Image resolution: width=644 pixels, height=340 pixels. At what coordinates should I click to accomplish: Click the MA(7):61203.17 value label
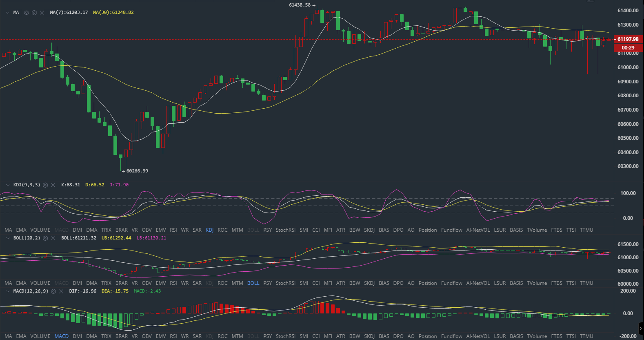coord(69,13)
